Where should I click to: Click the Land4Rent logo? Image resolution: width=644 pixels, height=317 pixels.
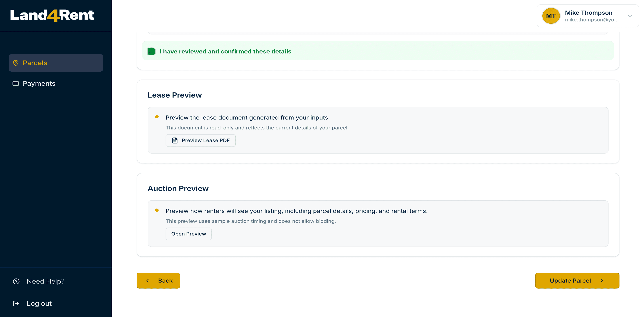click(x=52, y=15)
